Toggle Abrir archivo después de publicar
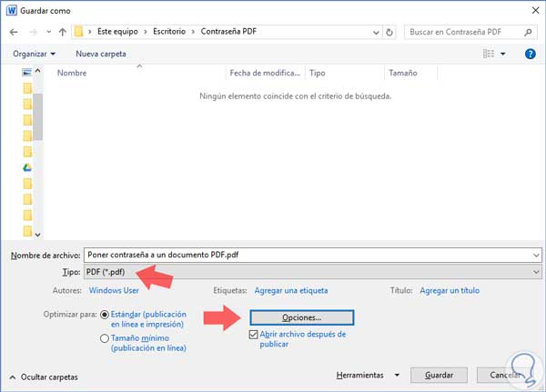Screen dimensions: 546x392 [254, 335]
